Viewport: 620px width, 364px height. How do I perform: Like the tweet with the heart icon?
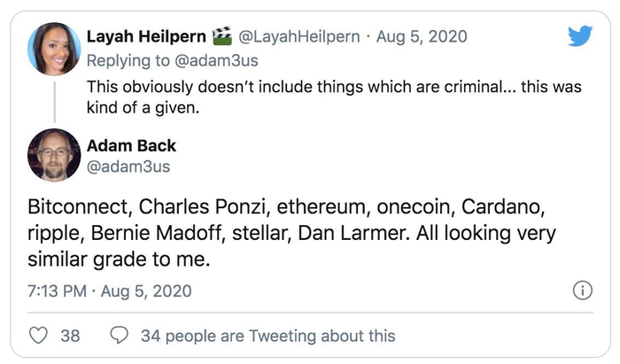[38, 336]
